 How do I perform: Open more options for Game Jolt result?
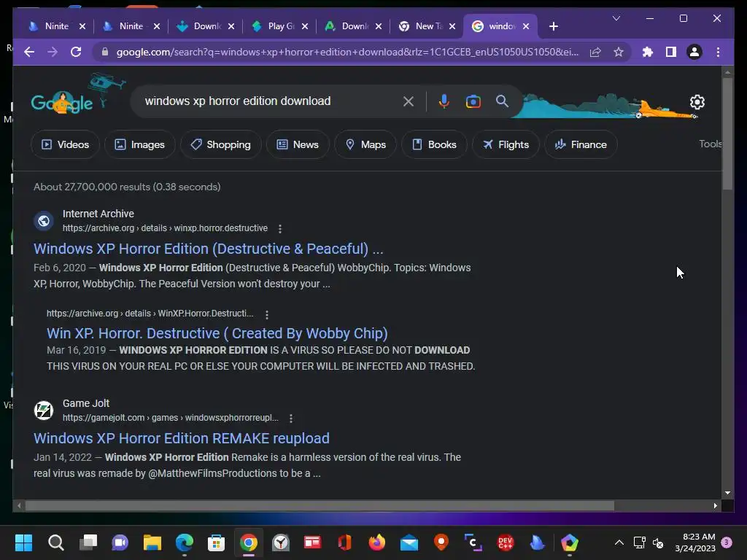coord(291,418)
